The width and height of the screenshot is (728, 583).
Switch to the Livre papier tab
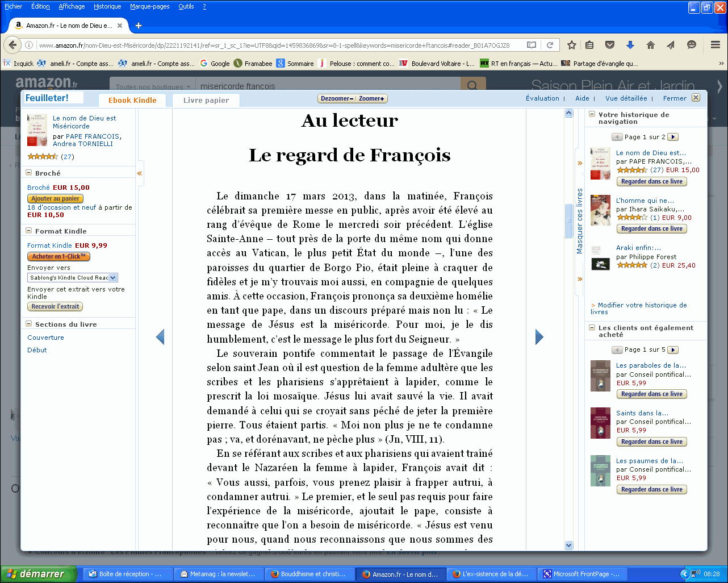point(206,100)
